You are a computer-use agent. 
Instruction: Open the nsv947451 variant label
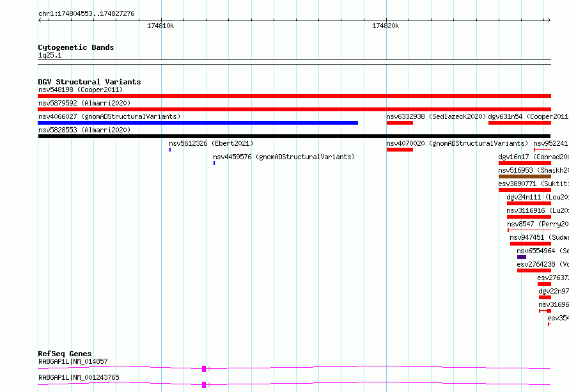pyautogui.click(x=539, y=237)
